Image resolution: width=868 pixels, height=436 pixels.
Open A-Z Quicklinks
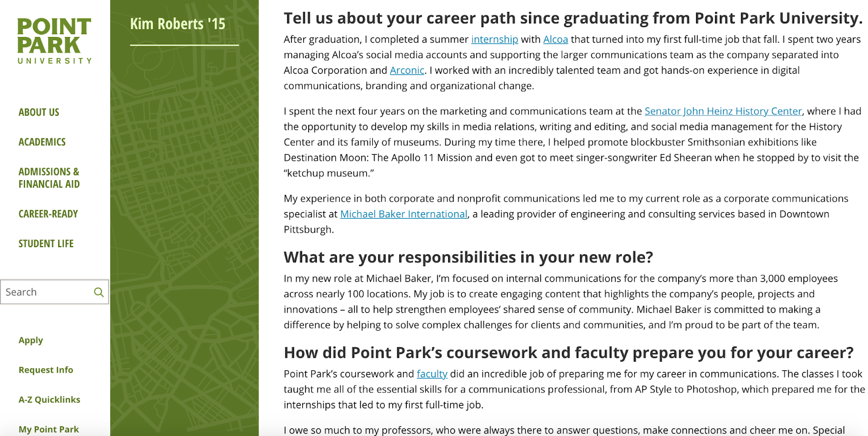tap(49, 400)
